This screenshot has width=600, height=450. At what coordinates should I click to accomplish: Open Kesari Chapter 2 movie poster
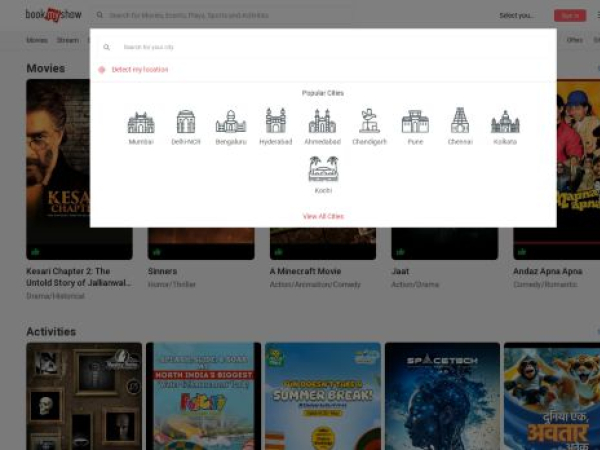click(x=57, y=169)
